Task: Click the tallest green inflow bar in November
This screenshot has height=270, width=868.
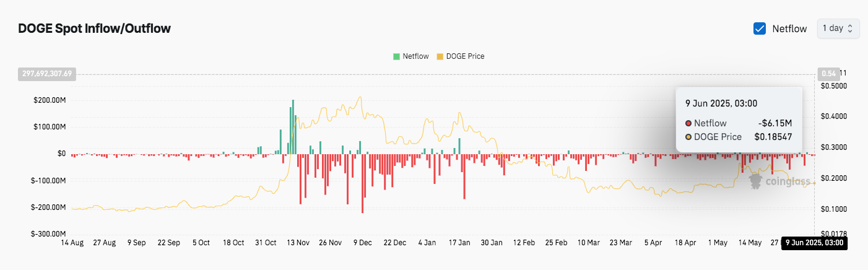Action: 293,126
